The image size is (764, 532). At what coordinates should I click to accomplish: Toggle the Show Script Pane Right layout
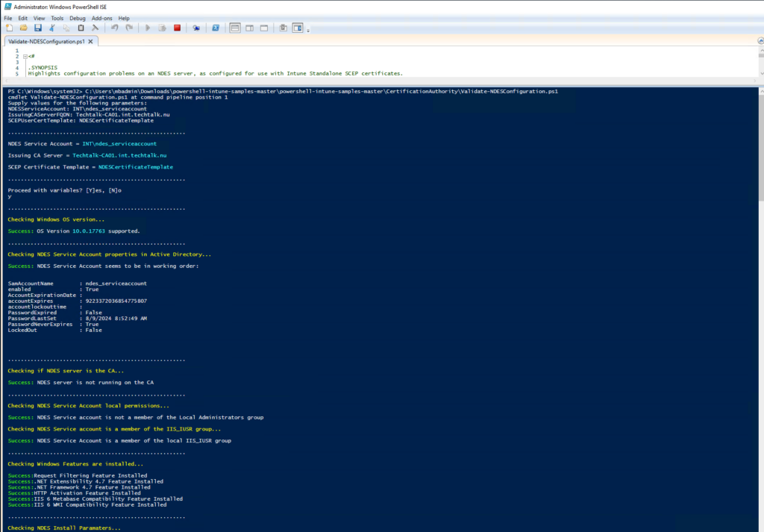tap(248, 28)
